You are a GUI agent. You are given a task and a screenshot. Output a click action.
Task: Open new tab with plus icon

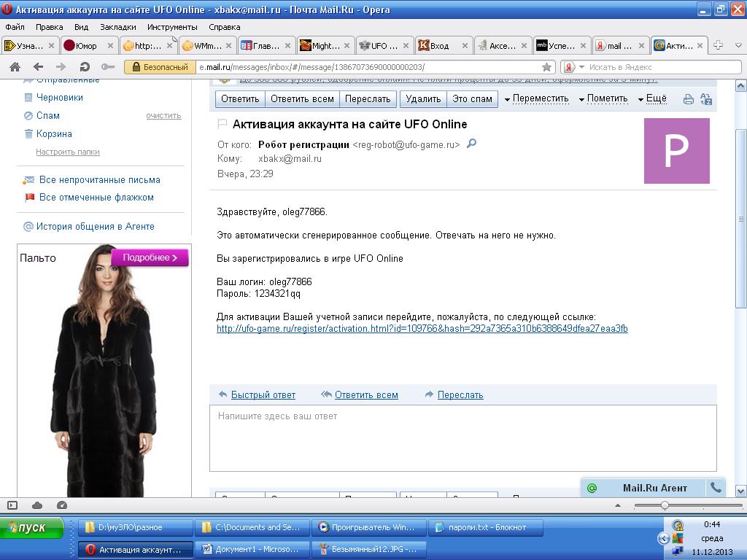point(718,45)
